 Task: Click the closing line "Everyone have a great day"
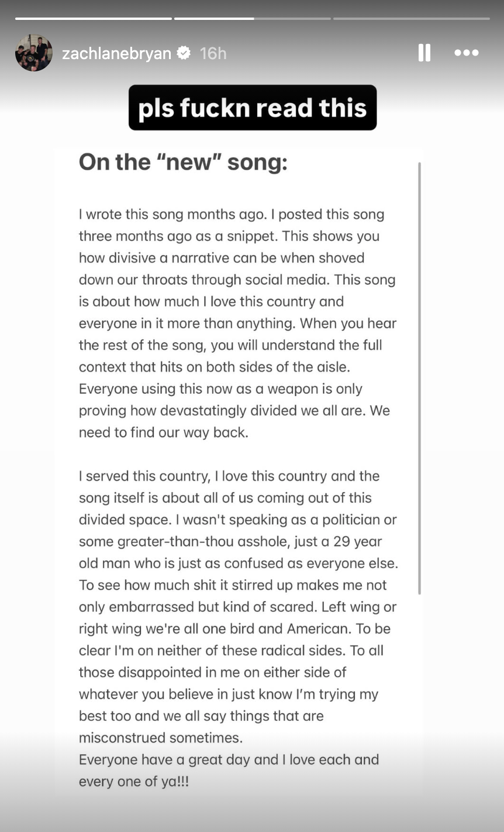tap(229, 759)
